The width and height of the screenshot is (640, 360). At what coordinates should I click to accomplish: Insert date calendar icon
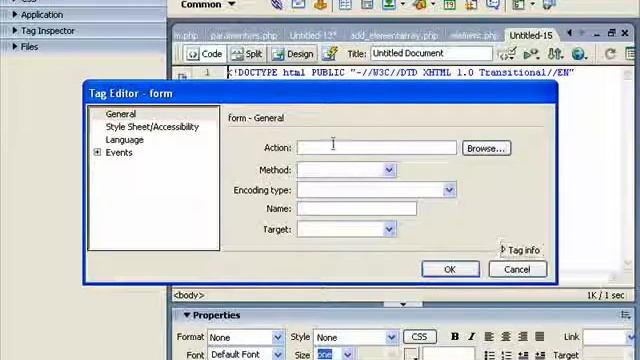[x=449, y=4]
